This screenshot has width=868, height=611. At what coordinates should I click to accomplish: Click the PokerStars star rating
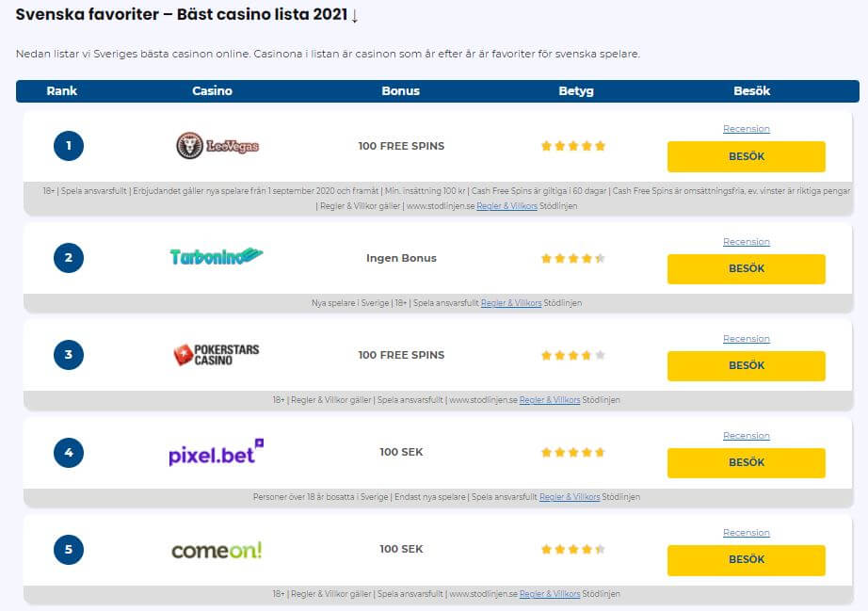[572, 355]
